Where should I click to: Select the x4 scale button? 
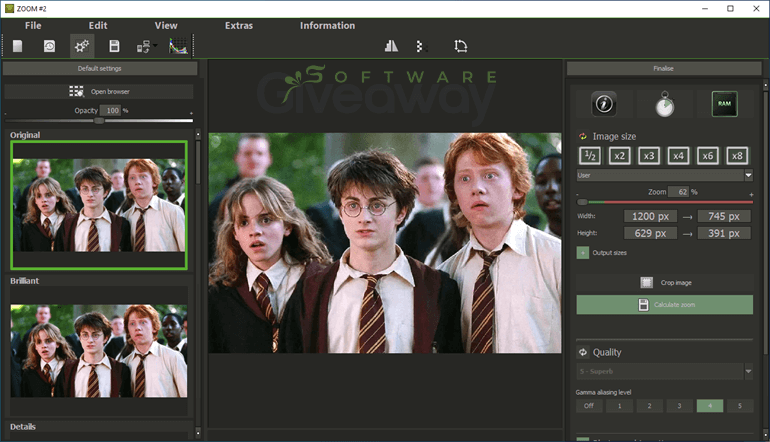tap(678, 156)
